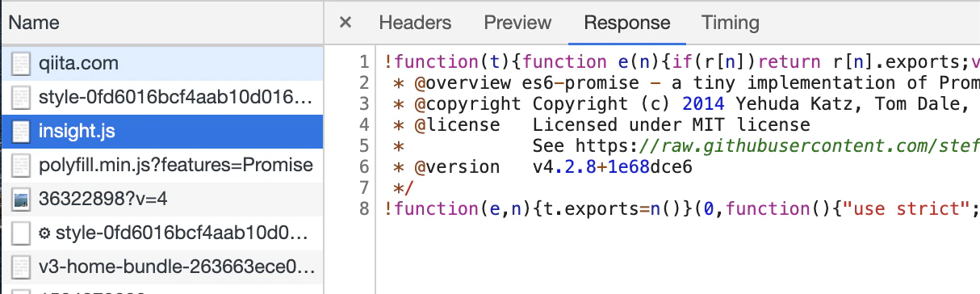Select the Response tab
Viewport: 980px width, 294px height.
[x=627, y=23]
